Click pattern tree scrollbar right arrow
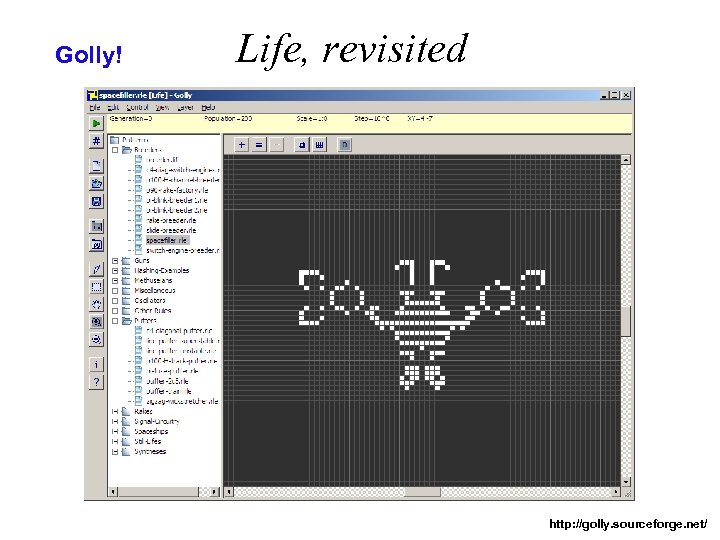The width and height of the screenshot is (720, 540). click(x=214, y=492)
